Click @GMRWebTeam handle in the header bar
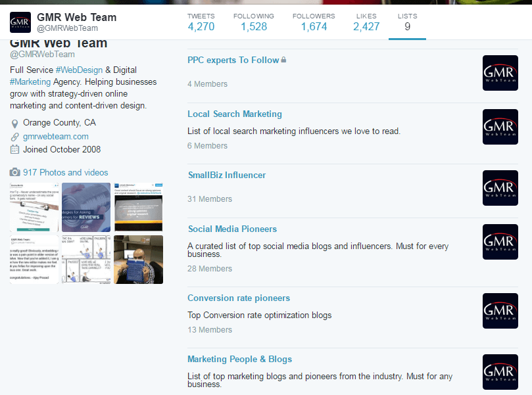This screenshot has height=395, width=532. tap(67, 28)
